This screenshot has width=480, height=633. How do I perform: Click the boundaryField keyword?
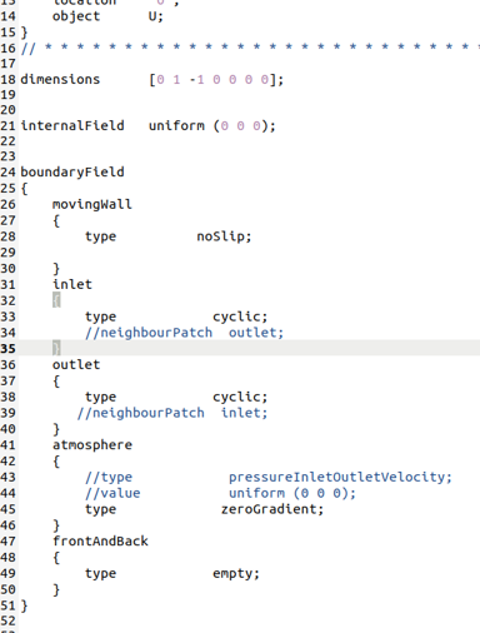[72, 172]
